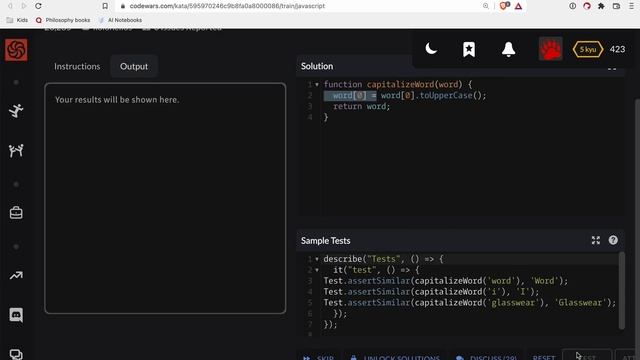Screen dimensions: 640x360
Task: Click the results output panel
Action: click(165, 198)
